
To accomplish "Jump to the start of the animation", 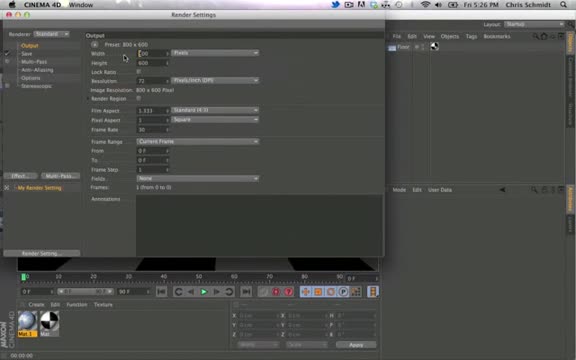I will (161, 292).
